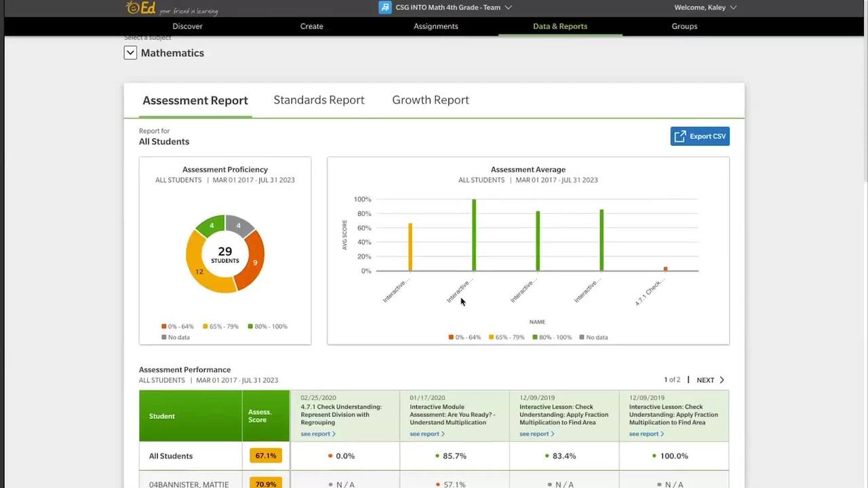Toggle the 80% - 100% legend in Assessment Average
Screen dimensions: 868x488
tap(552, 338)
